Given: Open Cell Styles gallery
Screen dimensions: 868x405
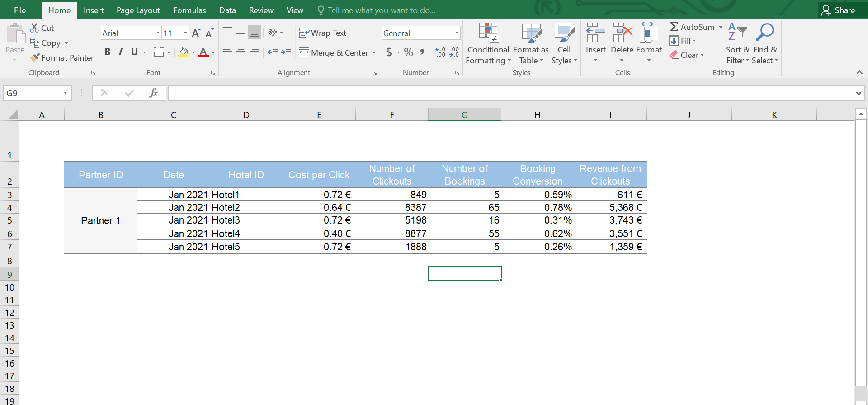Looking at the screenshot, I should click(564, 44).
